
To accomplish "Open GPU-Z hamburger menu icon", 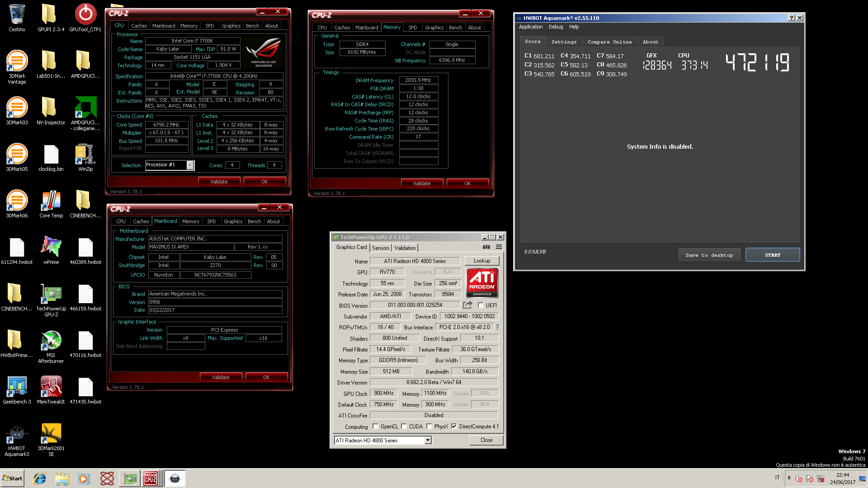I will [499, 247].
